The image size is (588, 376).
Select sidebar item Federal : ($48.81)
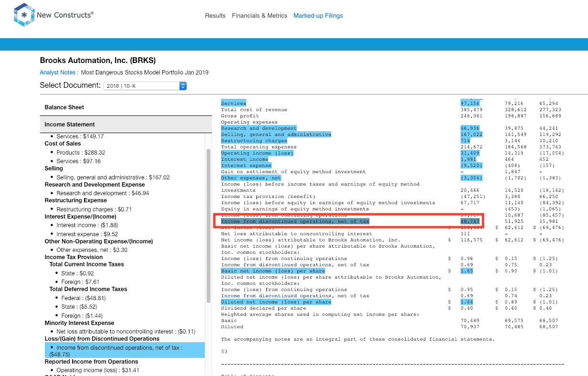(84, 298)
